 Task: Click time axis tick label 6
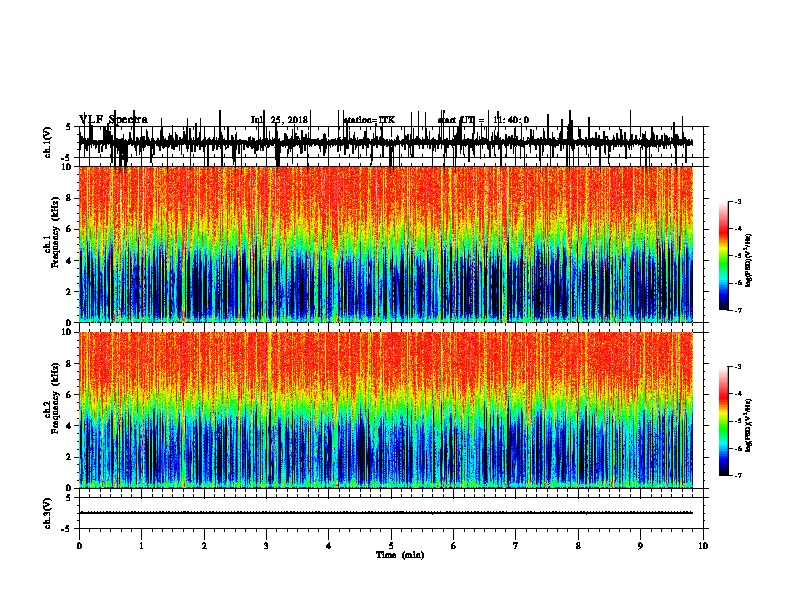(454, 546)
